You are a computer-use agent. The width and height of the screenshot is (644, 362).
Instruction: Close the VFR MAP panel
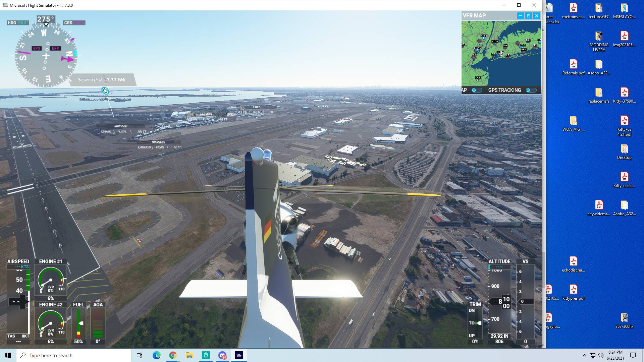coord(537,15)
